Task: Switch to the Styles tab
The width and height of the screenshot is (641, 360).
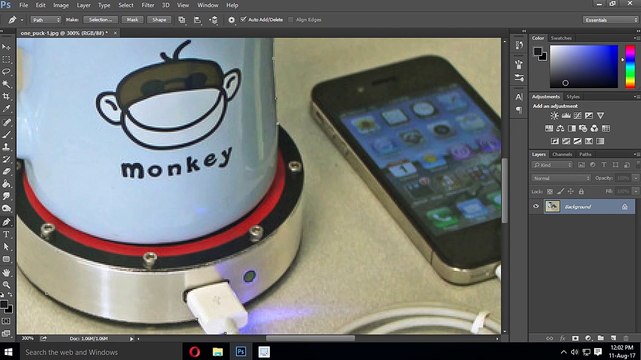Action: tap(573, 97)
